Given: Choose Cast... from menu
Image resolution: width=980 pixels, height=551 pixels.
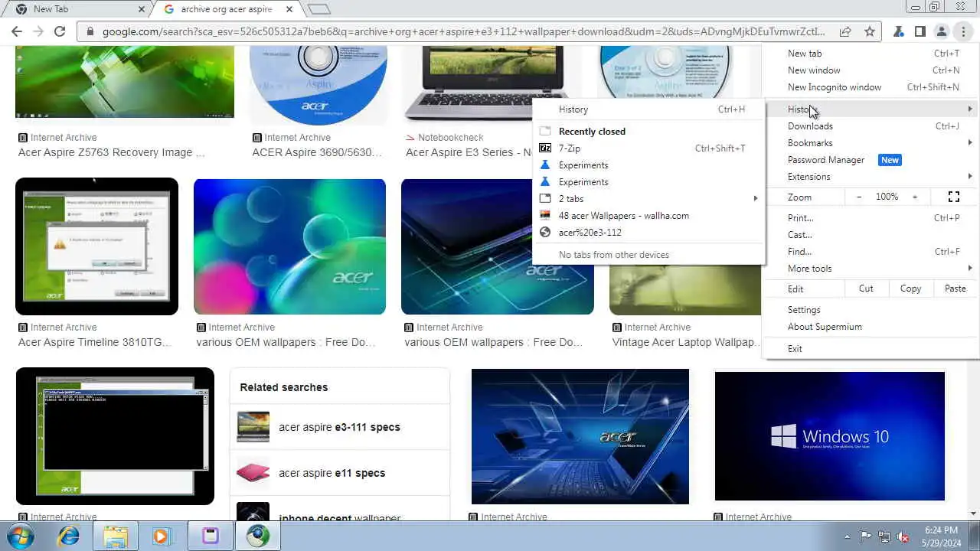Looking at the screenshot, I should pyautogui.click(x=871, y=235).
